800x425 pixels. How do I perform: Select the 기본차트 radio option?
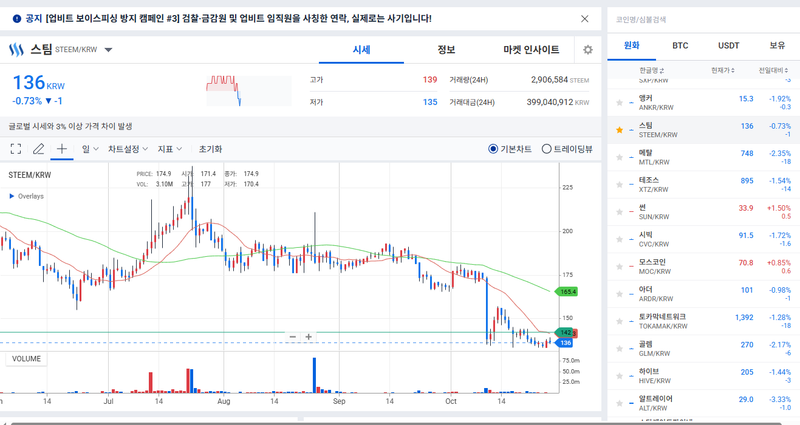click(494, 149)
